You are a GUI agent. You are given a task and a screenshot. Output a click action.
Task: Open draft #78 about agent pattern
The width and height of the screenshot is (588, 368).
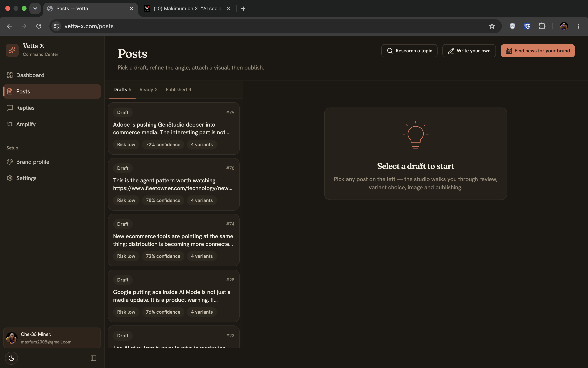[x=174, y=184]
